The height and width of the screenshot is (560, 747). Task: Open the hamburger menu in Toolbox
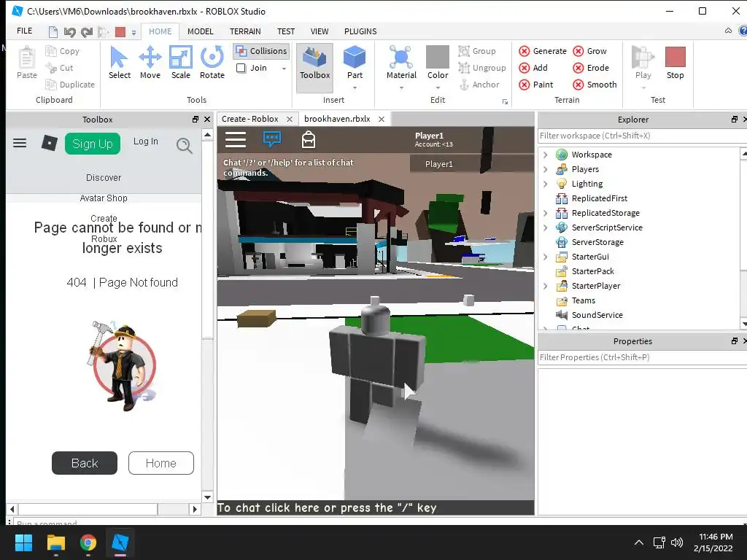(x=20, y=143)
